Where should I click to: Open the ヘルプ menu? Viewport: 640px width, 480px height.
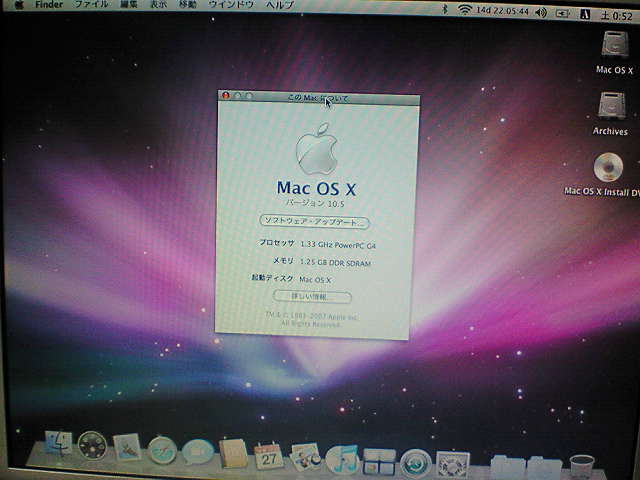(280, 5)
